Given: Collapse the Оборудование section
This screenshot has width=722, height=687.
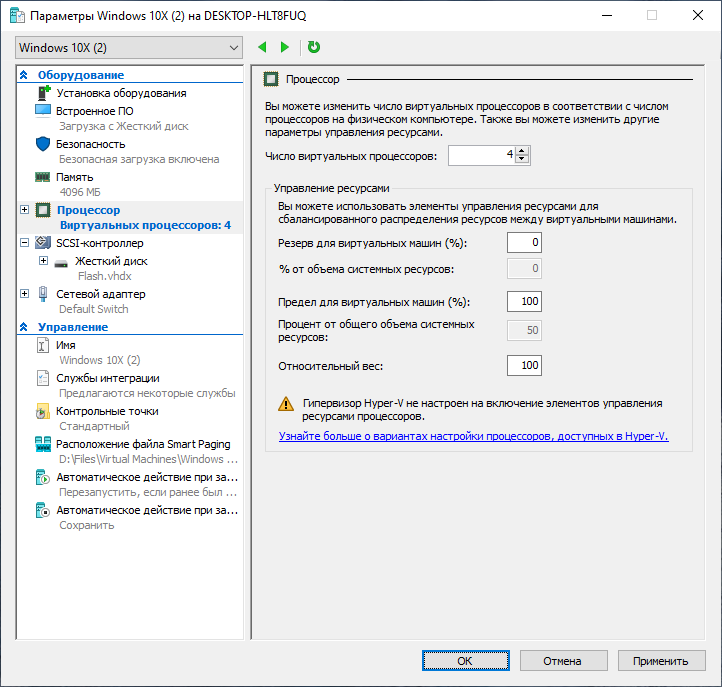Looking at the screenshot, I should point(24,75).
